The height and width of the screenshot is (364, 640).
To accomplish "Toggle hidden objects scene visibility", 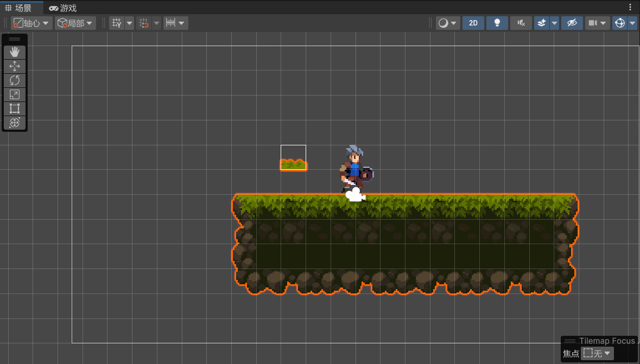I will pos(571,23).
